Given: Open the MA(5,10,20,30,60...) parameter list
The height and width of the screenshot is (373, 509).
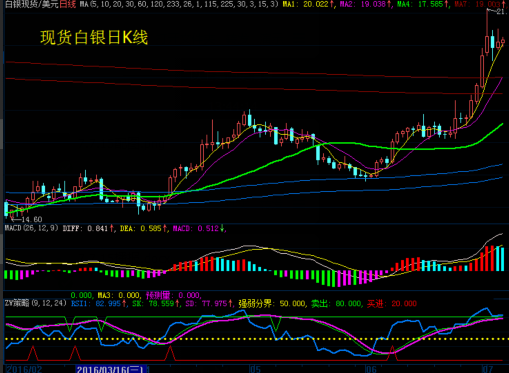Looking at the screenshot, I should coord(178,4).
